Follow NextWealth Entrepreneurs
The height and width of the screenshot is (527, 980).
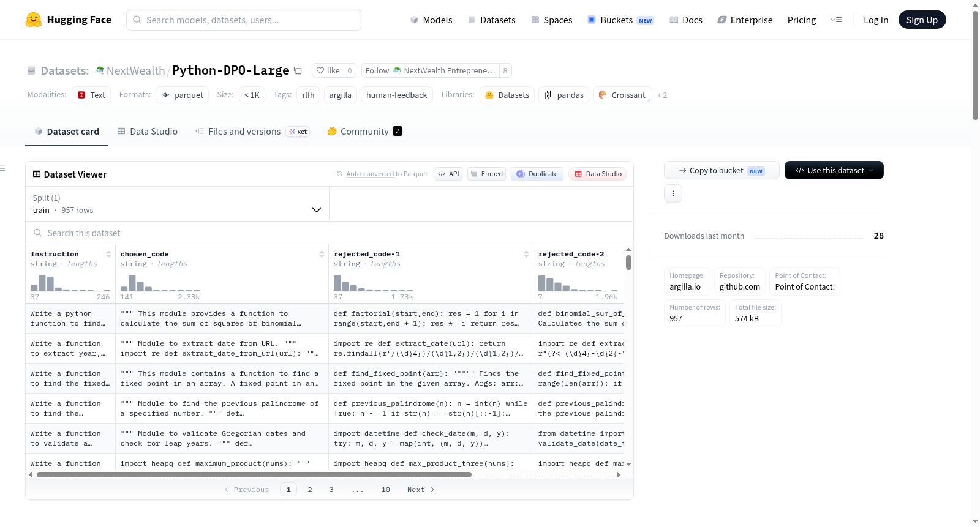[x=431, y=70]
